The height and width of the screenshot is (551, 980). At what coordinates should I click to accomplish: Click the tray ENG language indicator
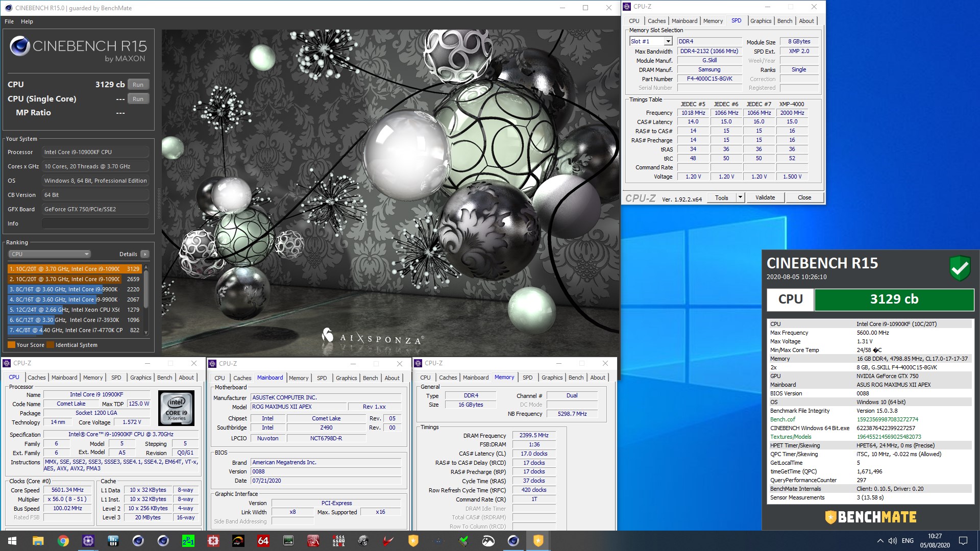pos(908,541)
